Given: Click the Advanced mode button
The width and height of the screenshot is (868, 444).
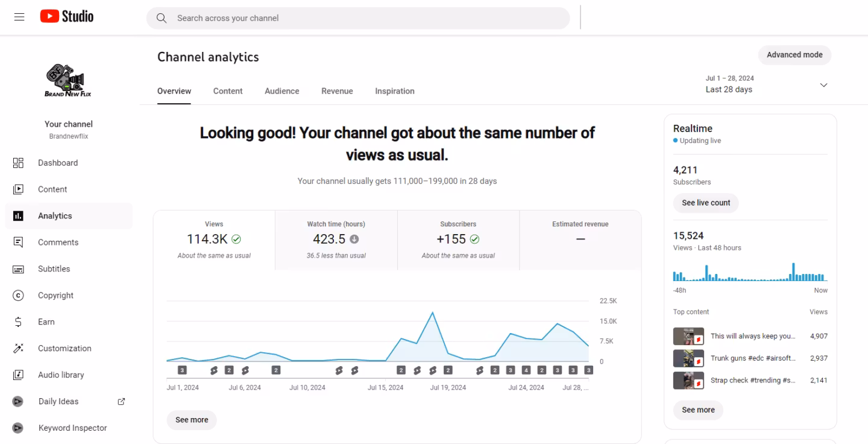Looking at the screenshot, I should (x=794, y=55).
